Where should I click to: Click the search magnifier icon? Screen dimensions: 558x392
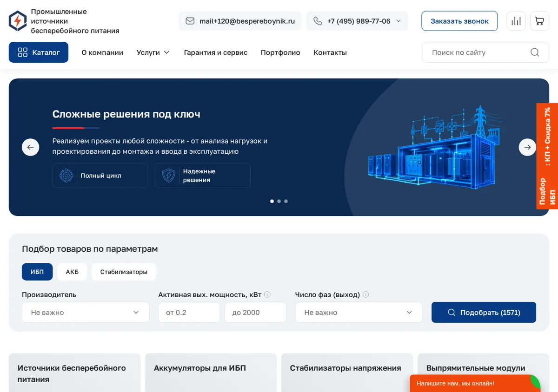click(535, 52)
